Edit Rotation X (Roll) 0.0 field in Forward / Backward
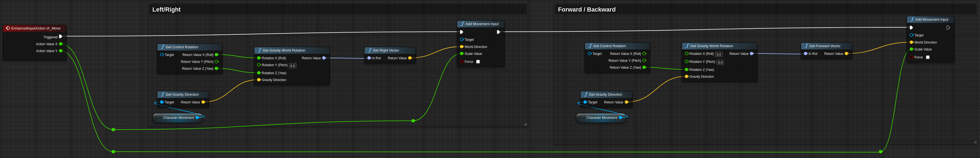The width and height of the screenshot is (980, 158). pos(719,54)
